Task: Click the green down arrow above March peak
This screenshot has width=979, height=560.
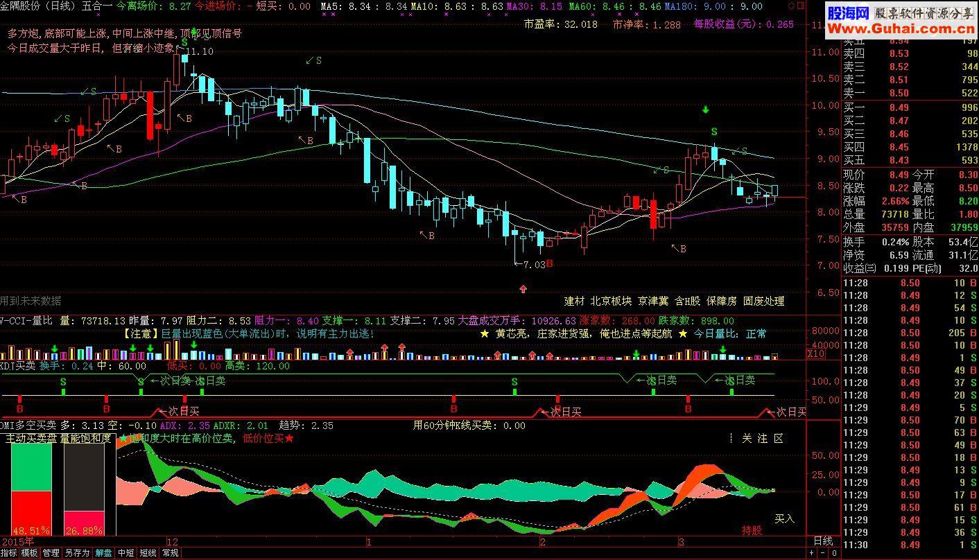Action: pos(706,110)
